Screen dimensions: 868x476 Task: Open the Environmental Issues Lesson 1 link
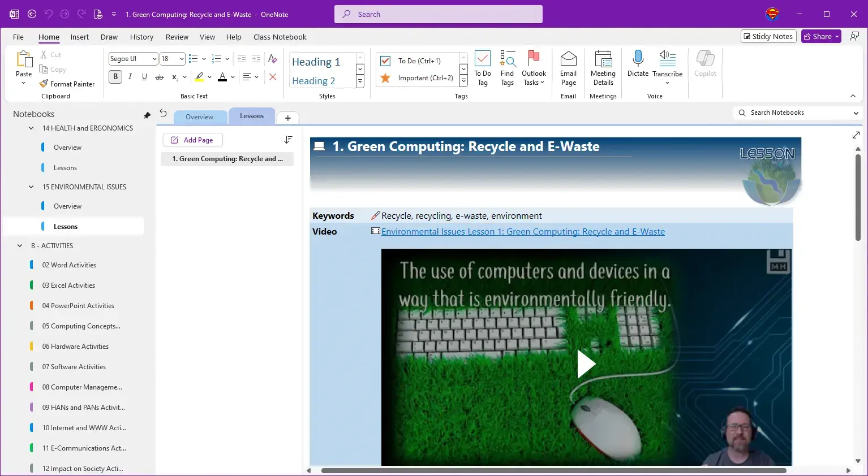tap(523, 232)
